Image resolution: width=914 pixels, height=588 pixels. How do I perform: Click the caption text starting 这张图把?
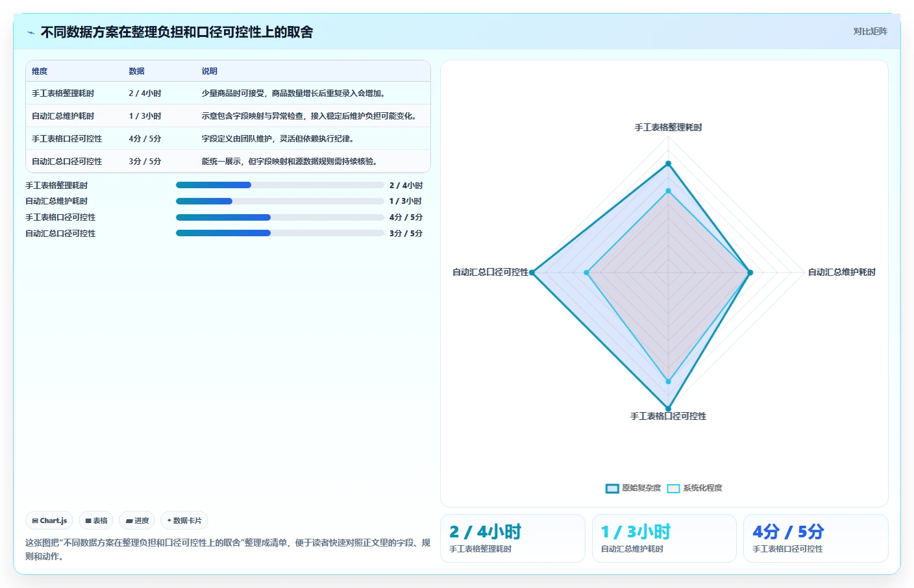point(228,549)
